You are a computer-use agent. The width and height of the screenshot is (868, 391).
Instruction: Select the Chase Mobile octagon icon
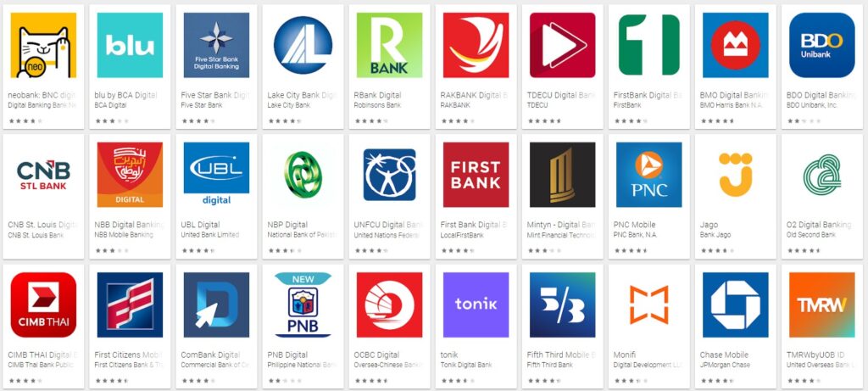coord(736,304)
